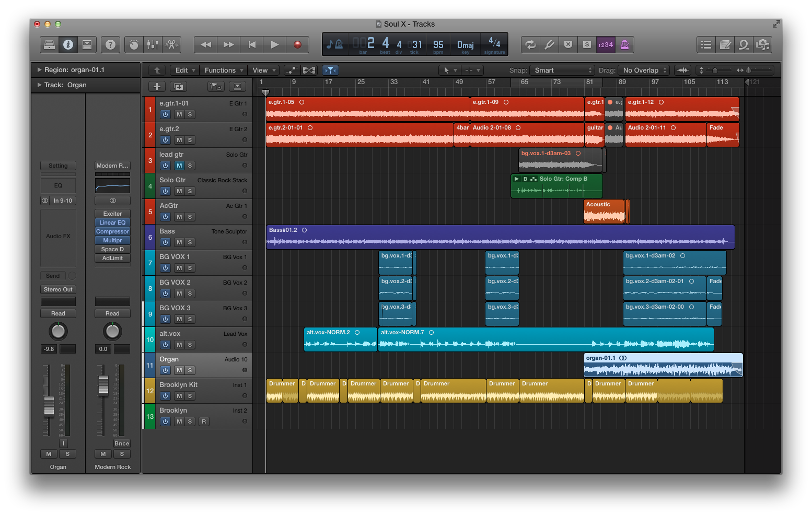Toggle the Inspector info button
Screen dimensions: 812x516
tap(68, 45)
